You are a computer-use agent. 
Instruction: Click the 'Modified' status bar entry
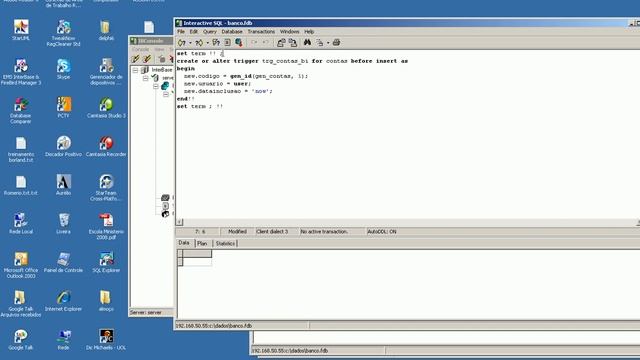point(237,231)
